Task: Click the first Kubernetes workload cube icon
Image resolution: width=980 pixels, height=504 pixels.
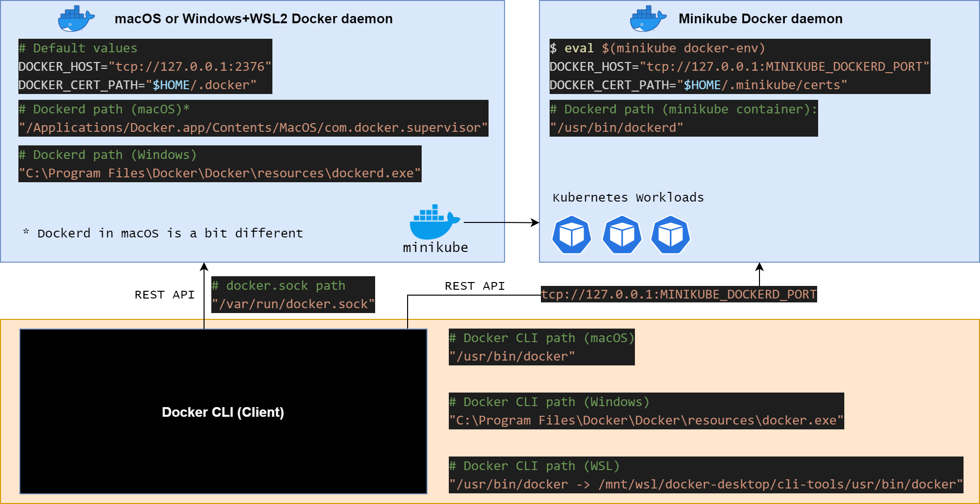Action: (x=572, y=235)
